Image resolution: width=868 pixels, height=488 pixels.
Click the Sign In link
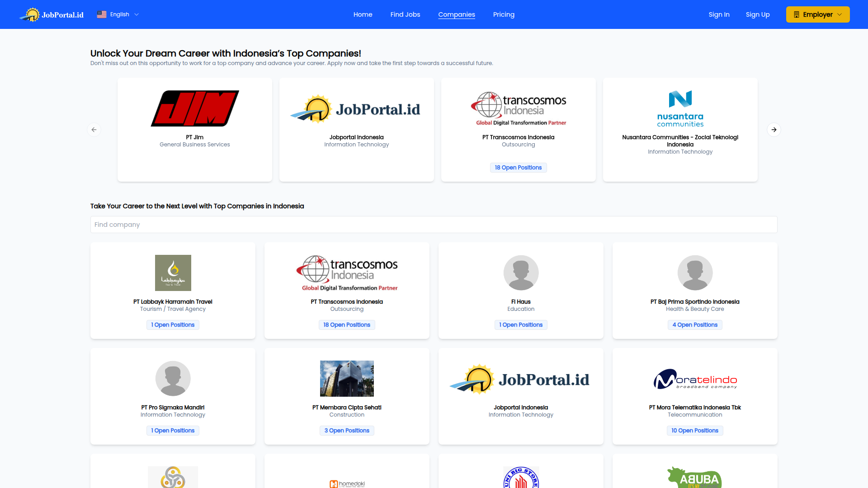pos(719,14)
